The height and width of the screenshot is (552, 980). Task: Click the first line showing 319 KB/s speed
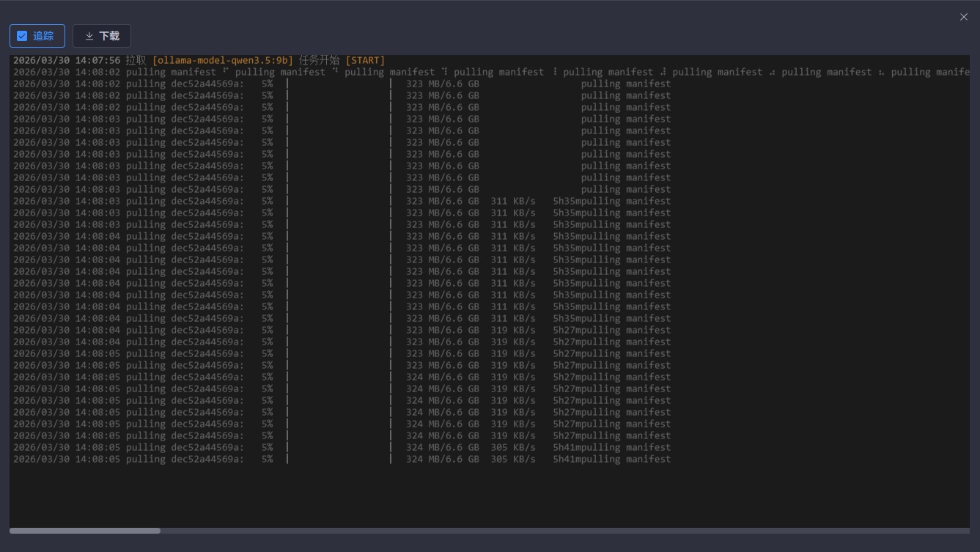(513, 330)
